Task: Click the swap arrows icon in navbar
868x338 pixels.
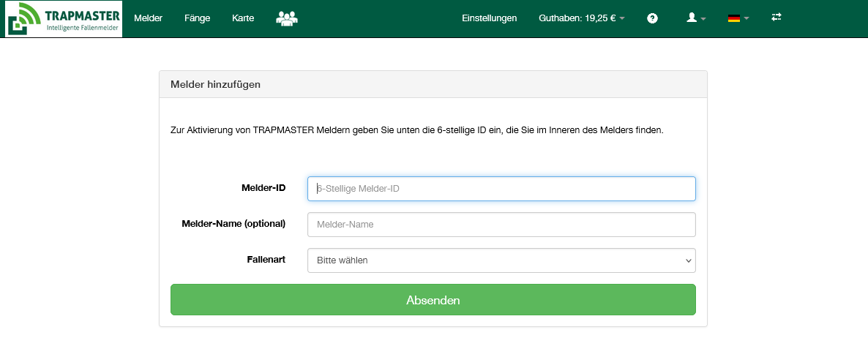Action: pos(777,18)
